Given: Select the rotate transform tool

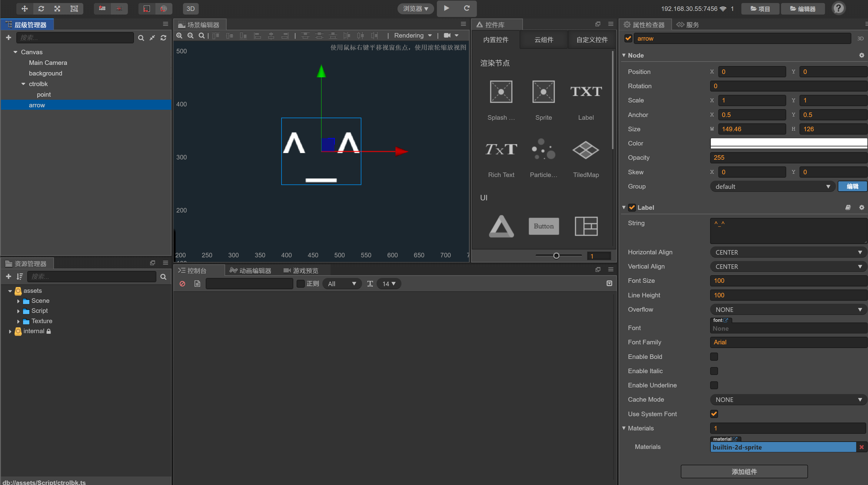Looking at the screenshot, I should [x=41, y=8].
